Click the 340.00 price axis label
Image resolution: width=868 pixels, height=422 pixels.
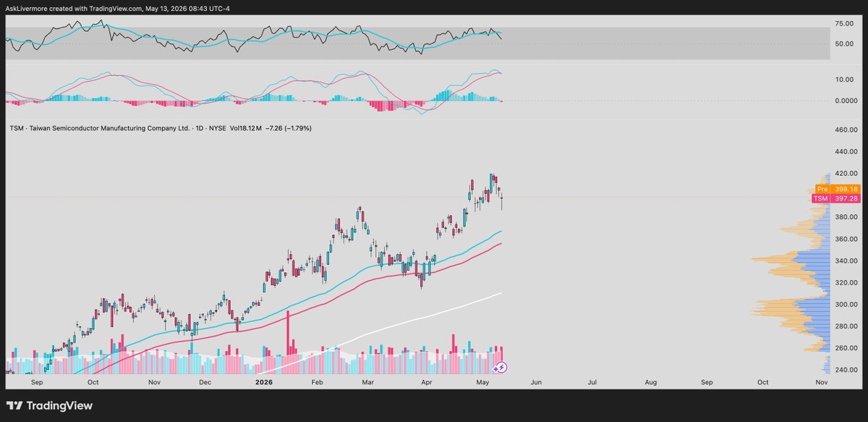(x=845, y=261)
